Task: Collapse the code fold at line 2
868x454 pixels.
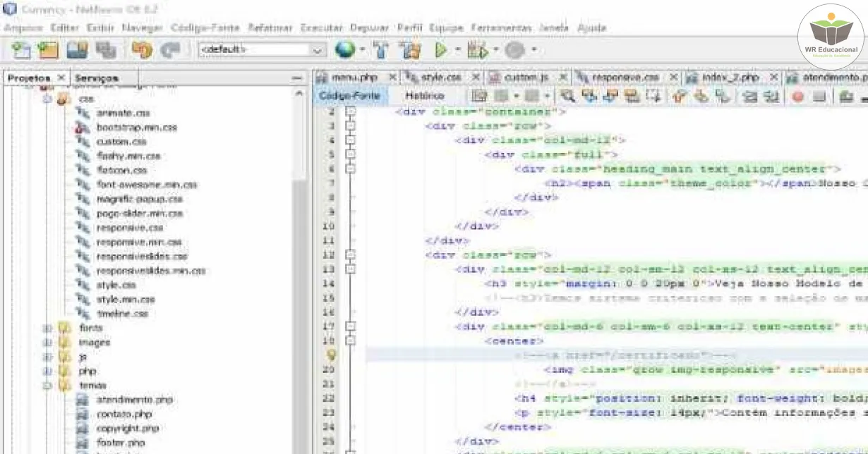Action: (351, 111)
